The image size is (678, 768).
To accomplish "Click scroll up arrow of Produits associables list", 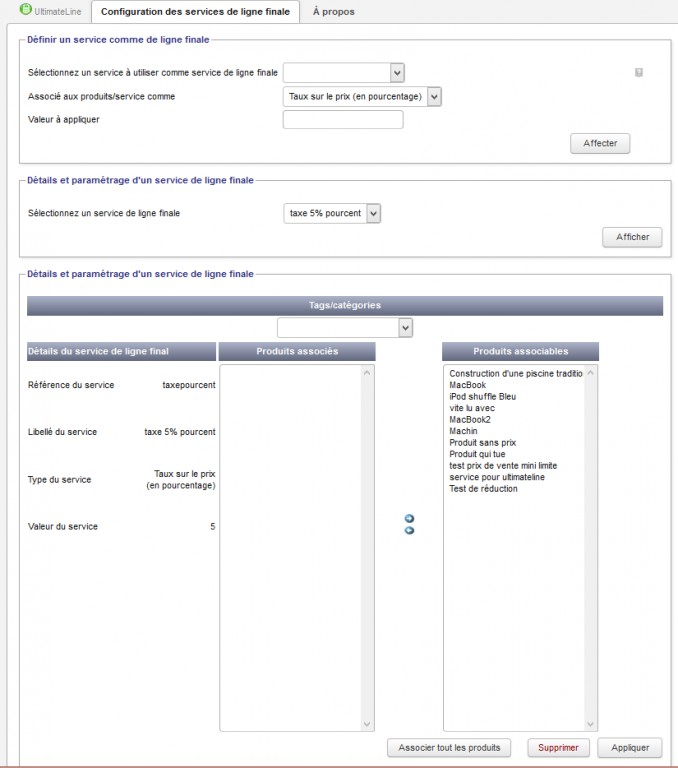I will click(x=590, y=373).
